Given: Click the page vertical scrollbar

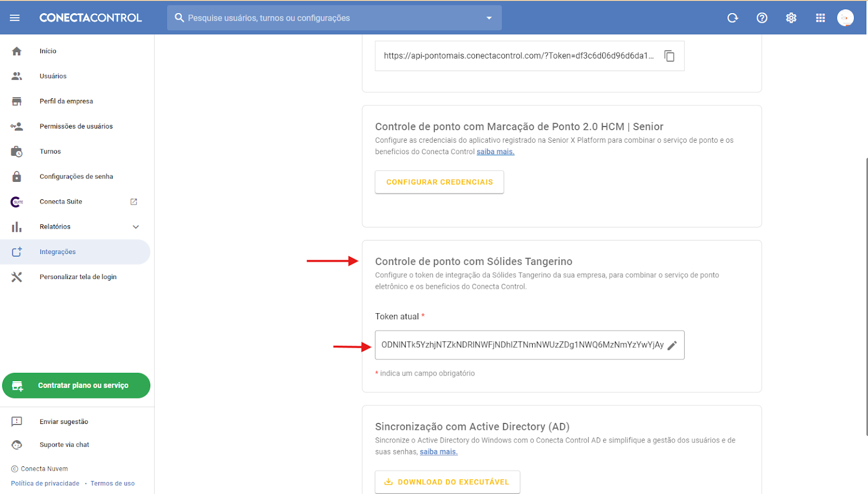Looking at the screenshot, I should (866, 296).
